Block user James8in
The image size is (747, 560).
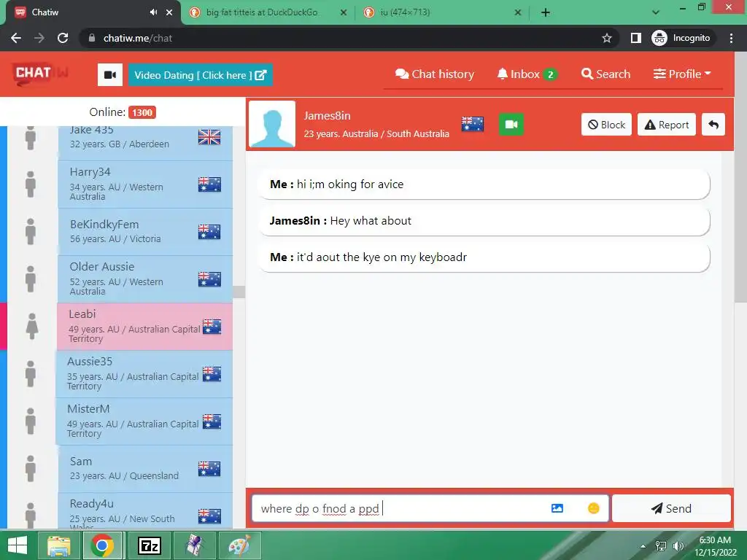pyautogui.click(x=606, y=124)
